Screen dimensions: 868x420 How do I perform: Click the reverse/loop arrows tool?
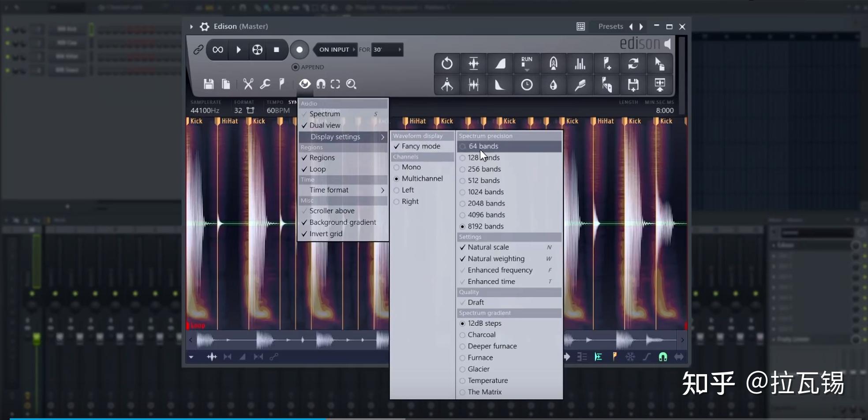pyautogui.click(x=633, y=63)
